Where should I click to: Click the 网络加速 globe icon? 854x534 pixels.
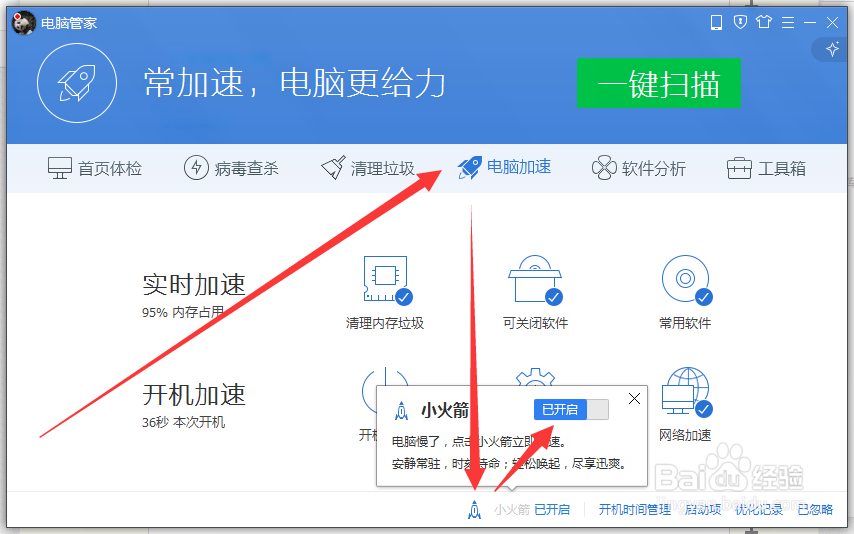(687, 392)
